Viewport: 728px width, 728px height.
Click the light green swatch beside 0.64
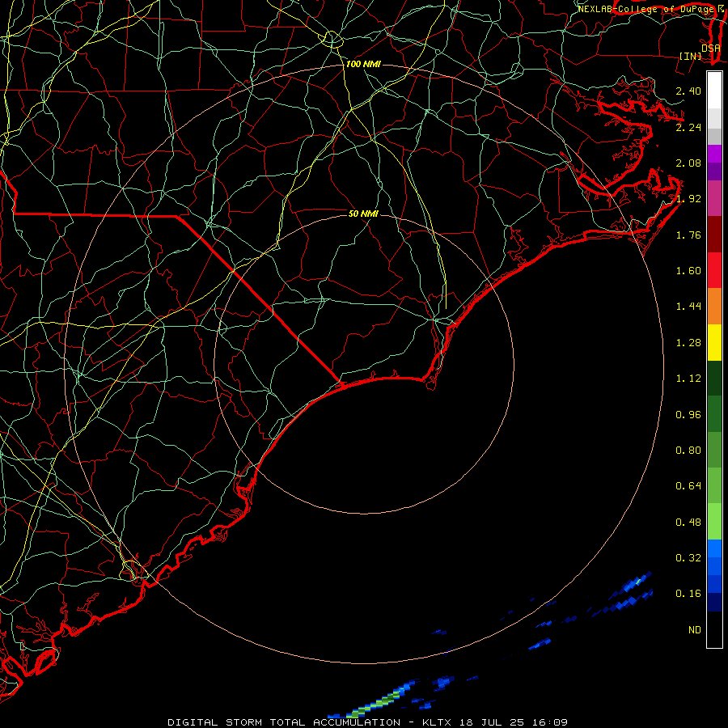(x=714, y=485)
